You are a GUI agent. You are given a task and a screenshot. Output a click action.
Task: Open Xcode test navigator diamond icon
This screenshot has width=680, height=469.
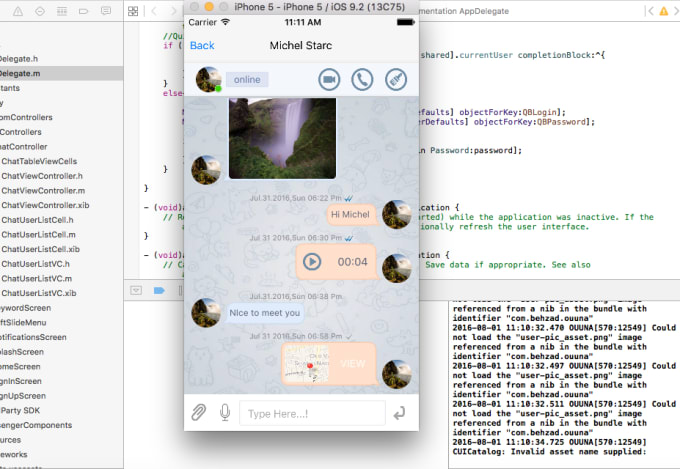pyautogui.click(x=40, y=11)
